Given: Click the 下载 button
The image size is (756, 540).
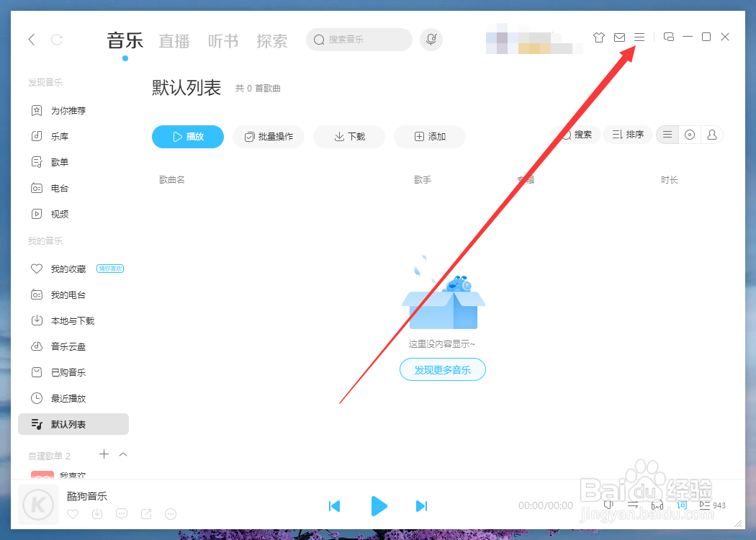Looking at the screenshot, I should pyautogui.click(x=349, y=137).
